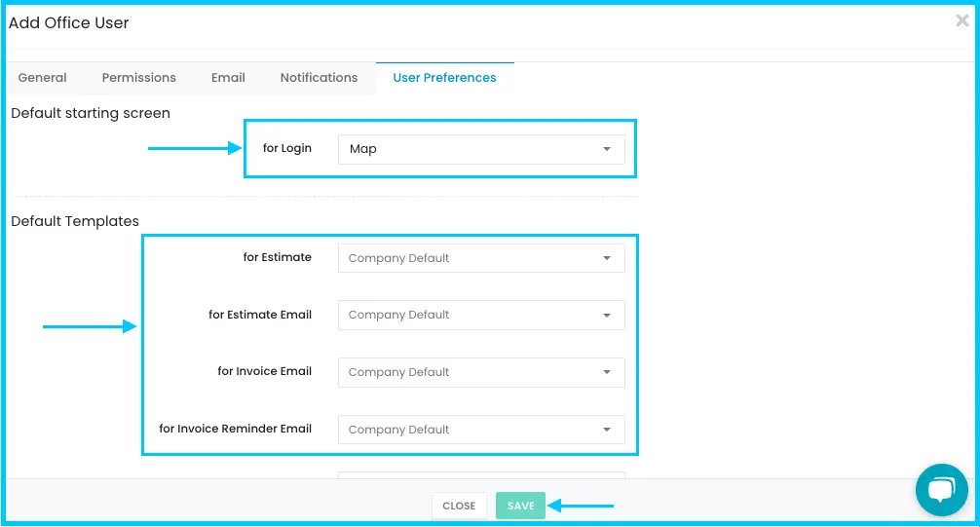This screenshot has width=980, height=527.
Task: Open the for Invoice Email template dropdown
Action: (x=481, y=372)
